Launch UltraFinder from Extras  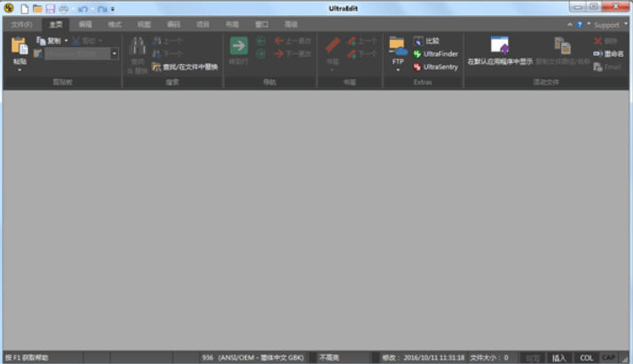(x=436, y=53)
